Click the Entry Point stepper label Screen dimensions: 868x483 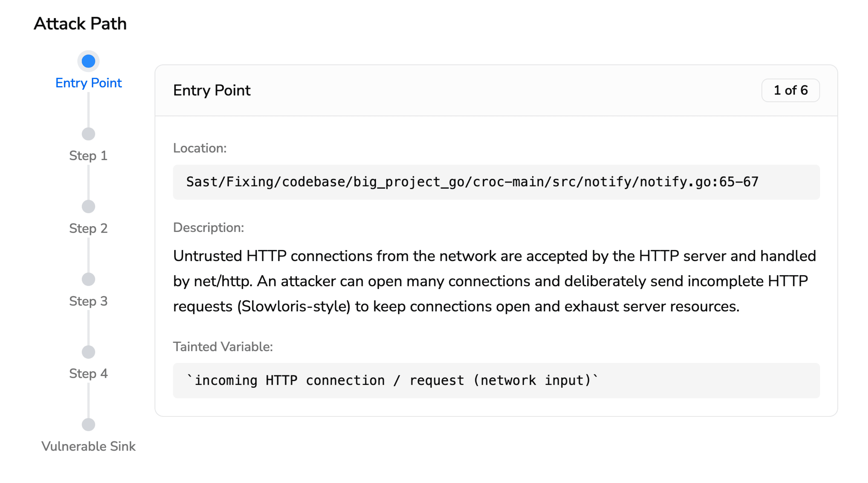[x=88, y=83]
